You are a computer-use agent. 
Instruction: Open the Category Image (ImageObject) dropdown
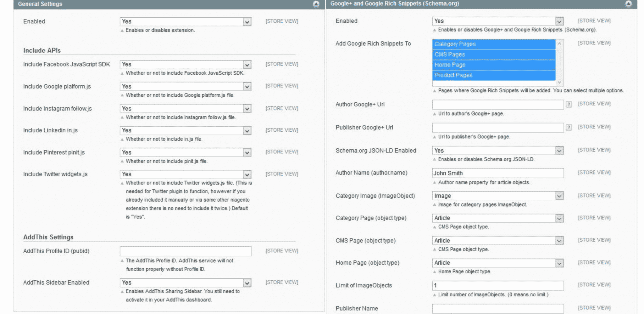pos(498,196)
